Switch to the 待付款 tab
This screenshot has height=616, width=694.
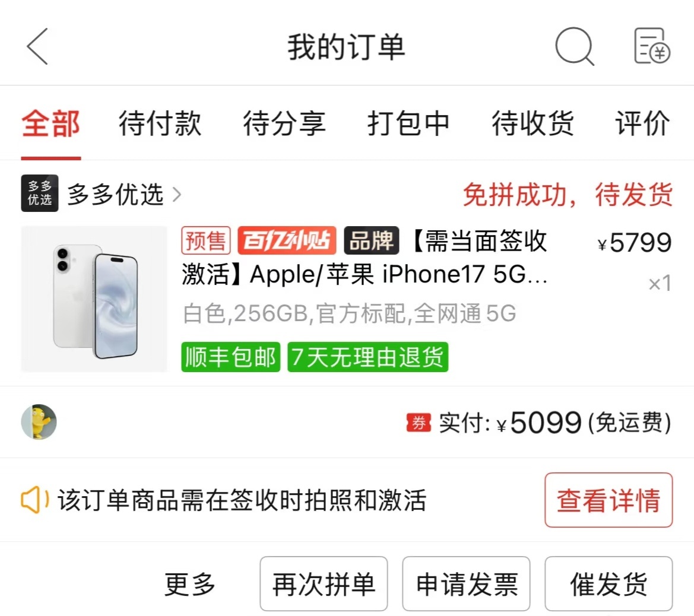[x=160, y=123]
